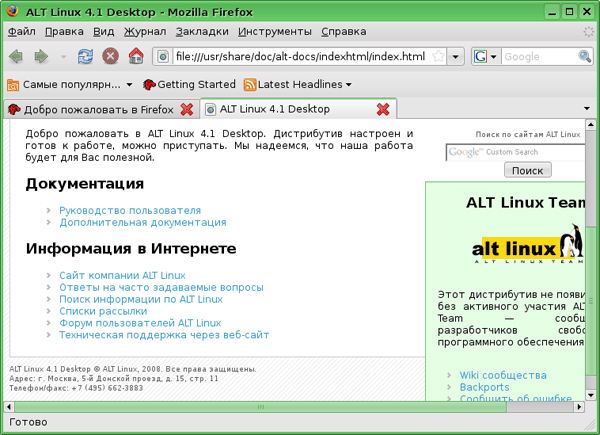The image size is (600, 435).
Task: Open 'Сайт компании ALT Linux' link
Action: click(x=122, y=275)
